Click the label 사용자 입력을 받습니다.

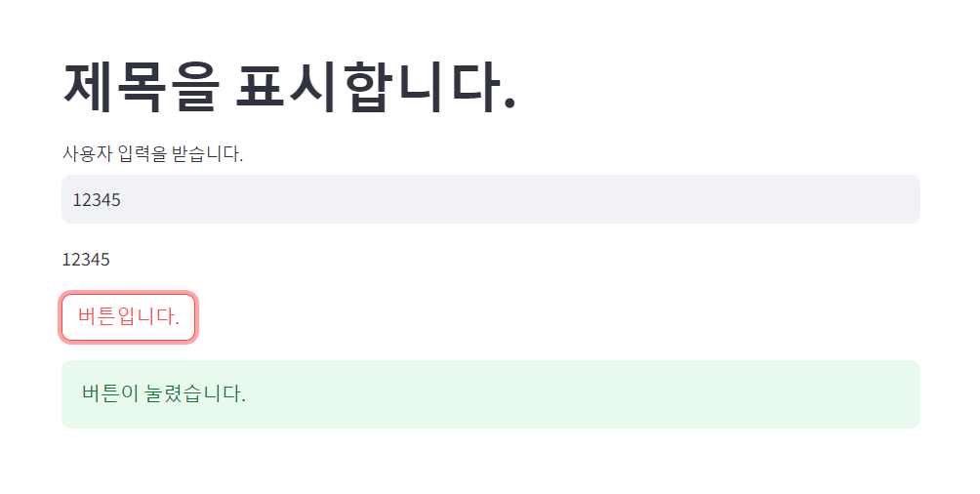[x=152, y=153]
